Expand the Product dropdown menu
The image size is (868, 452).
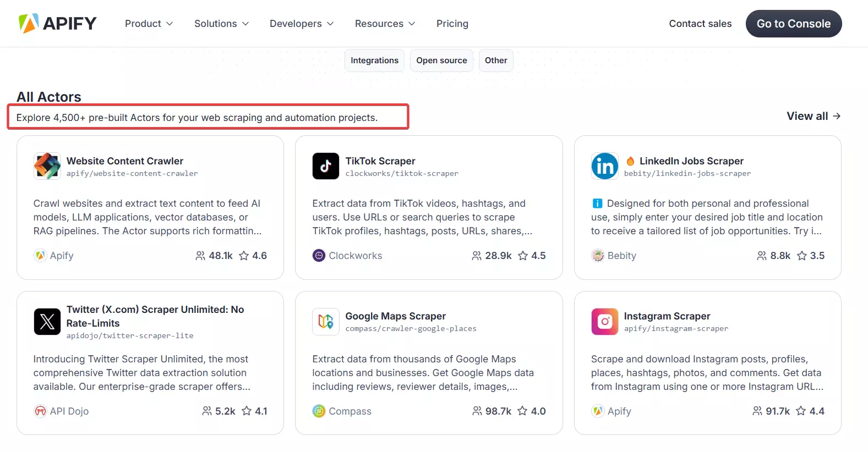tap(149, 24)
